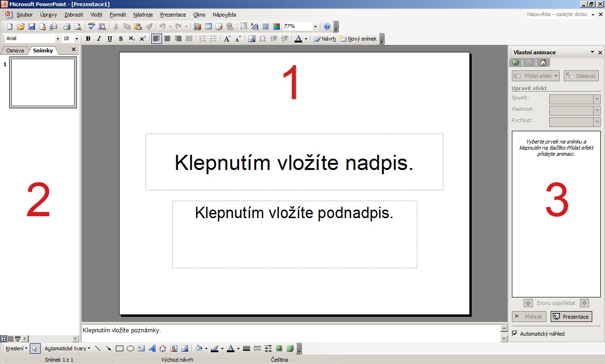Insert a diagram or organization chart

coord(163,348)
